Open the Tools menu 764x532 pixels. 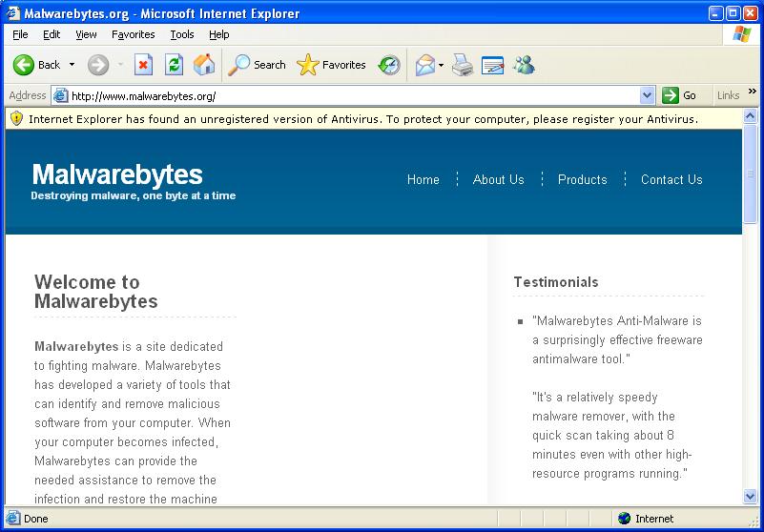pyautogui.click(x=182, y=34)
